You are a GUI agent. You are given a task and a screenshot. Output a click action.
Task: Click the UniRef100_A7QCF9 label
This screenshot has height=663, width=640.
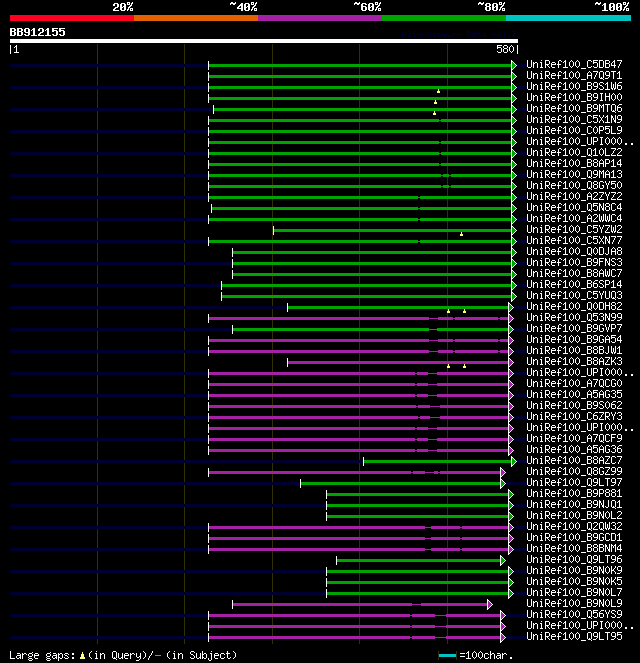(574, 438)
